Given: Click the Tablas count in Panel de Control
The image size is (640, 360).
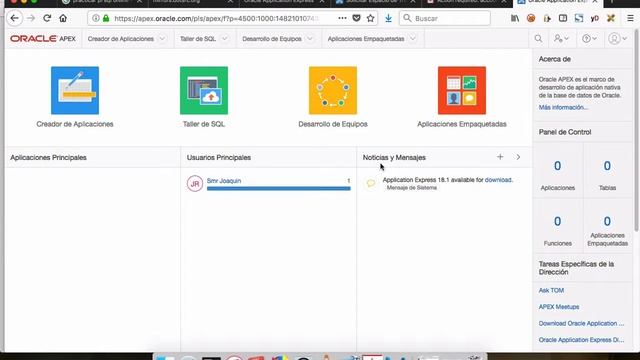Looking at the screenshot, I should point(607,166).
